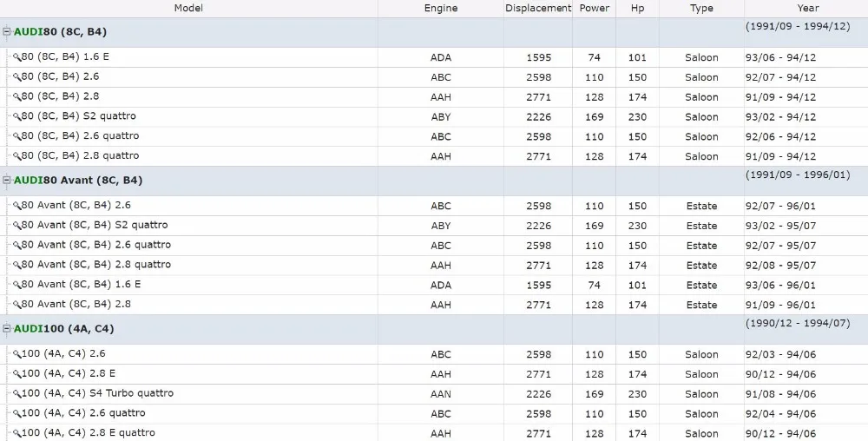Open the 80 (8C, B4) 2.8 quattro link
This screenshot has width=868, height=441.
point(80,156)
